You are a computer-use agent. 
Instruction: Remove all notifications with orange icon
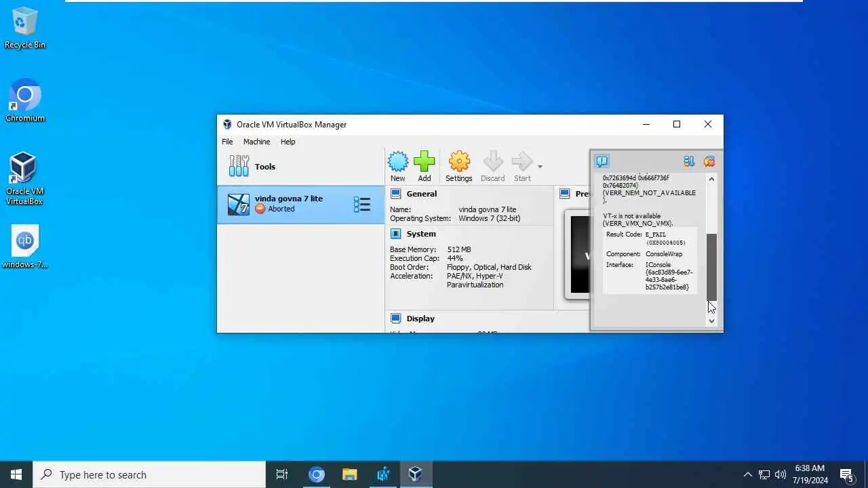(x=709, y=161)
